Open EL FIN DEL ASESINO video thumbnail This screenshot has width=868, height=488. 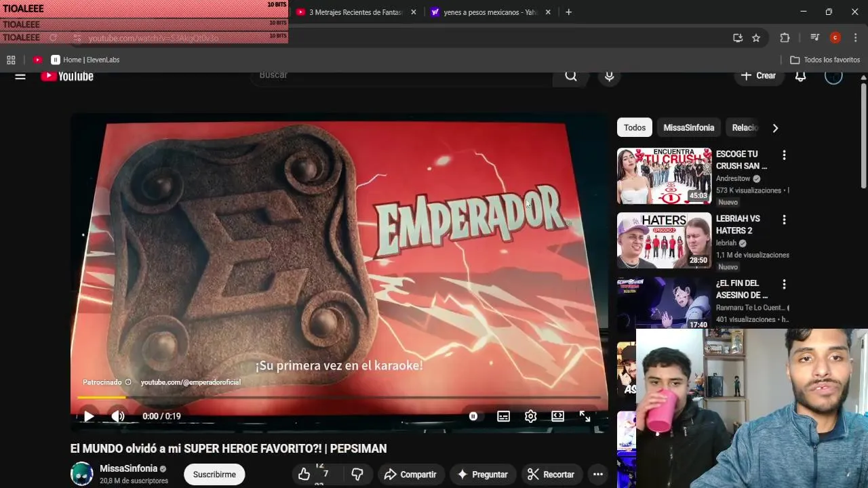664,303
